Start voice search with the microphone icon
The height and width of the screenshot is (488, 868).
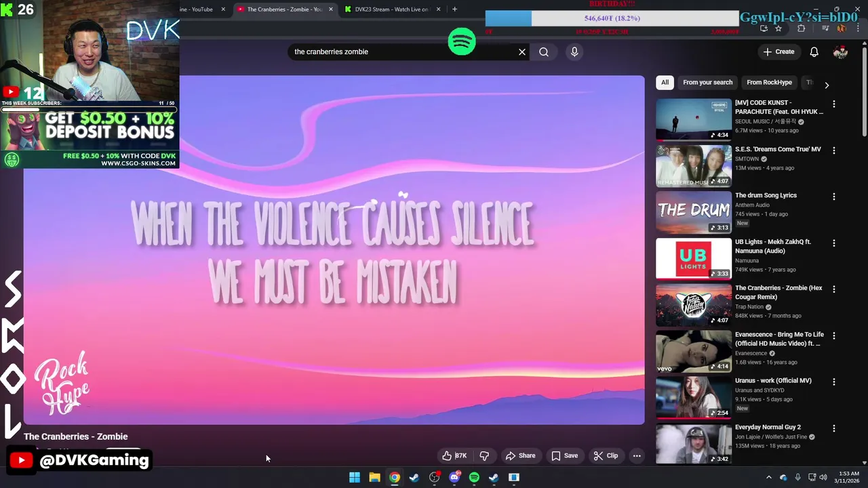[574, 52]
